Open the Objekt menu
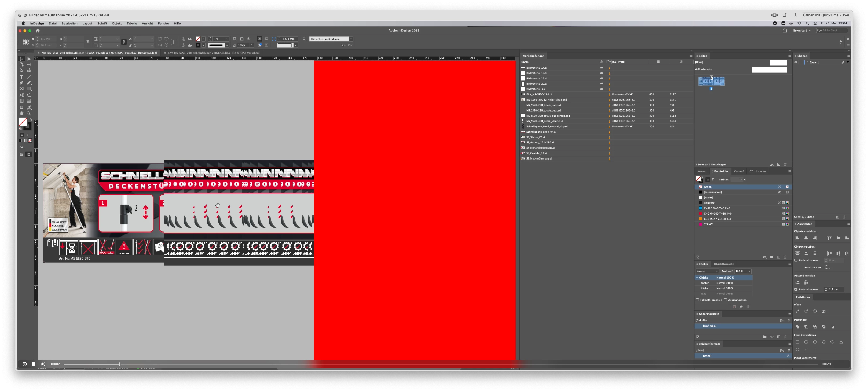 pyautogui.click(x=117, y=24)
